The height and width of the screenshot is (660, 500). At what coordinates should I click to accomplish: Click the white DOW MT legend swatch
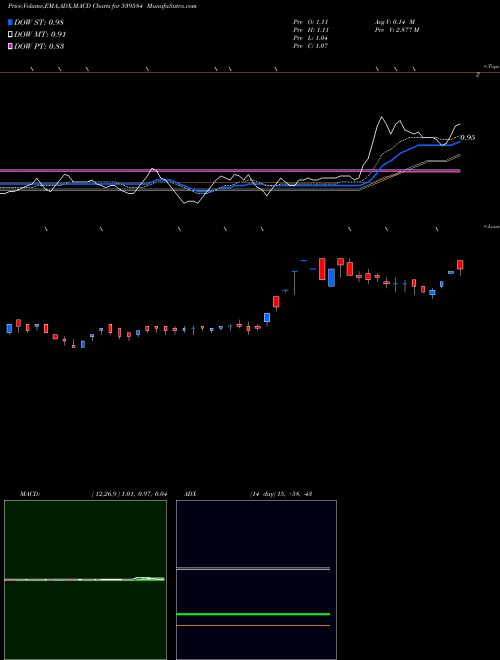(x=11, y=35)
